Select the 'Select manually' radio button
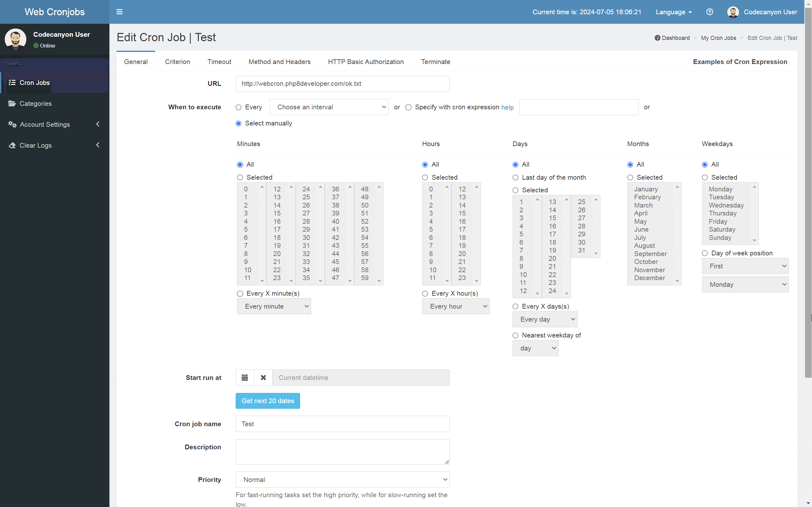Image resolution: width=812 pixels, height=507 pixels. (239, 123)
